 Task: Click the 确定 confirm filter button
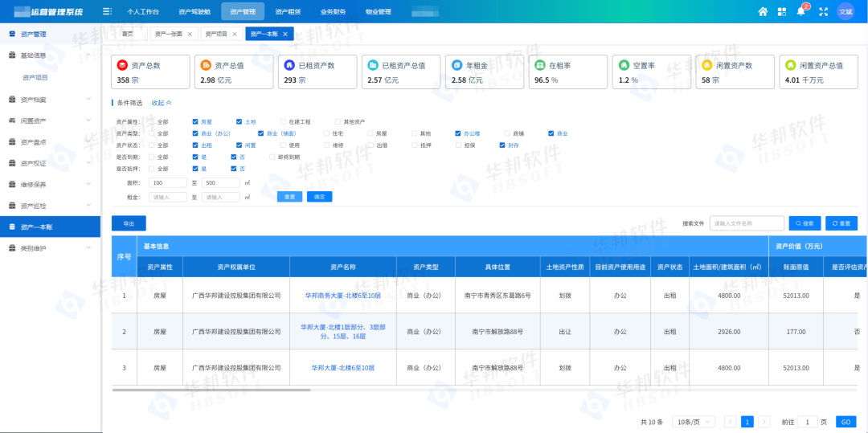click(x=319, y=197)
